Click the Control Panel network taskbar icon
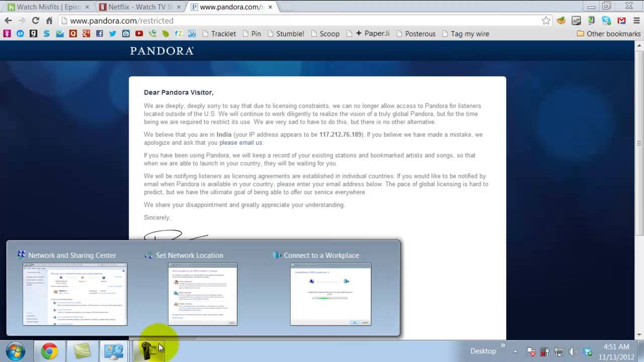 (x=114, y=351)
